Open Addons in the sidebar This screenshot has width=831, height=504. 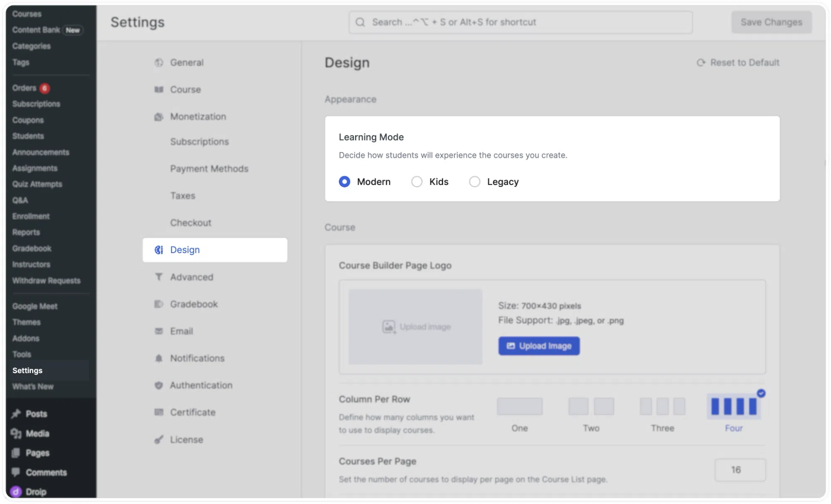point(26,338)
